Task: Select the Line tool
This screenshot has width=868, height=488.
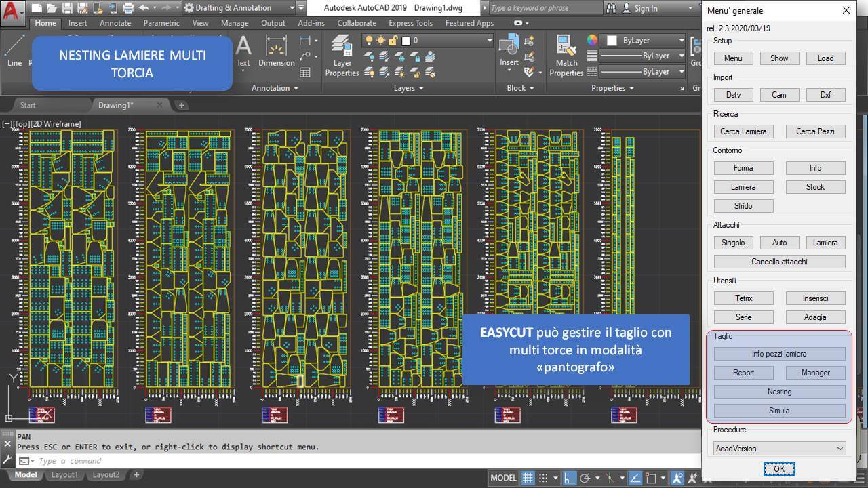Action: 14,51
